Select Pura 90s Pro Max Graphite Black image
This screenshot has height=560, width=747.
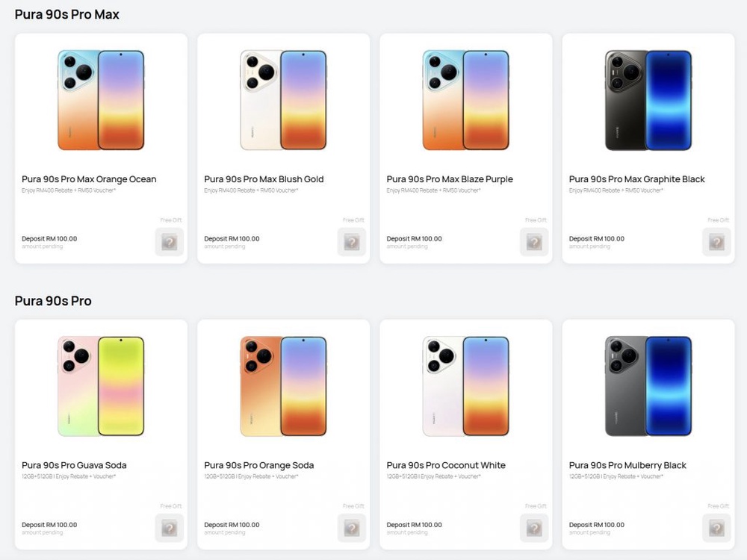point(648,100)
